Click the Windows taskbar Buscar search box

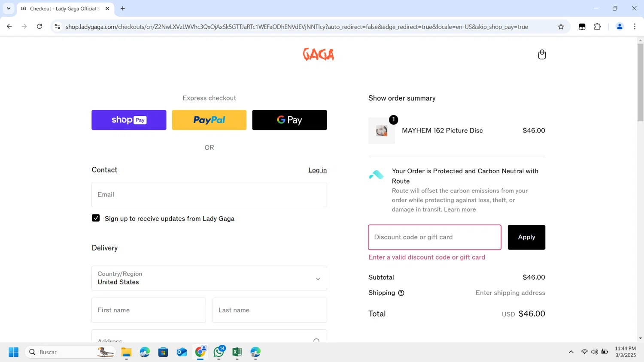70,352
